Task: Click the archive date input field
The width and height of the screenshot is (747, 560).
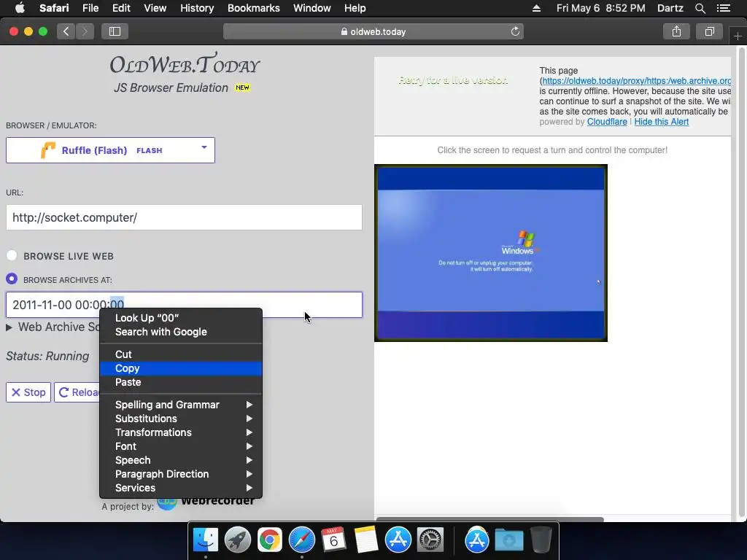Action: (x=184, y=305)
